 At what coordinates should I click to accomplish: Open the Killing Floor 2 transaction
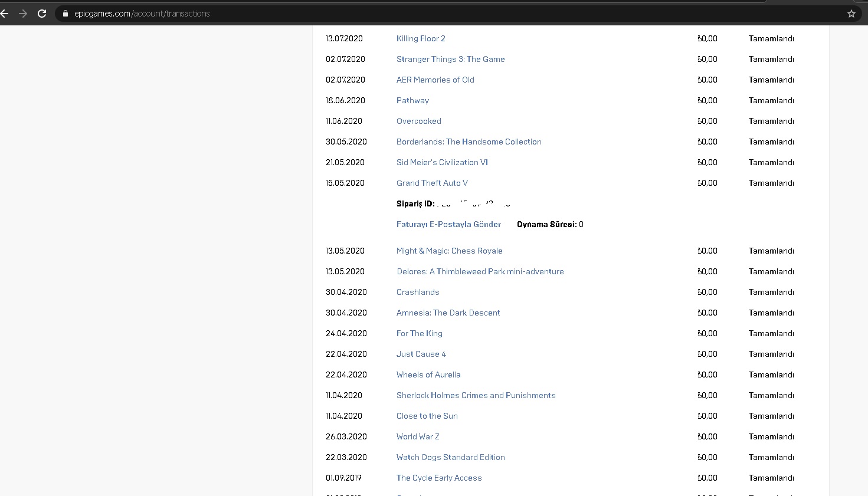pyautogui.click(x=421, y=38)
